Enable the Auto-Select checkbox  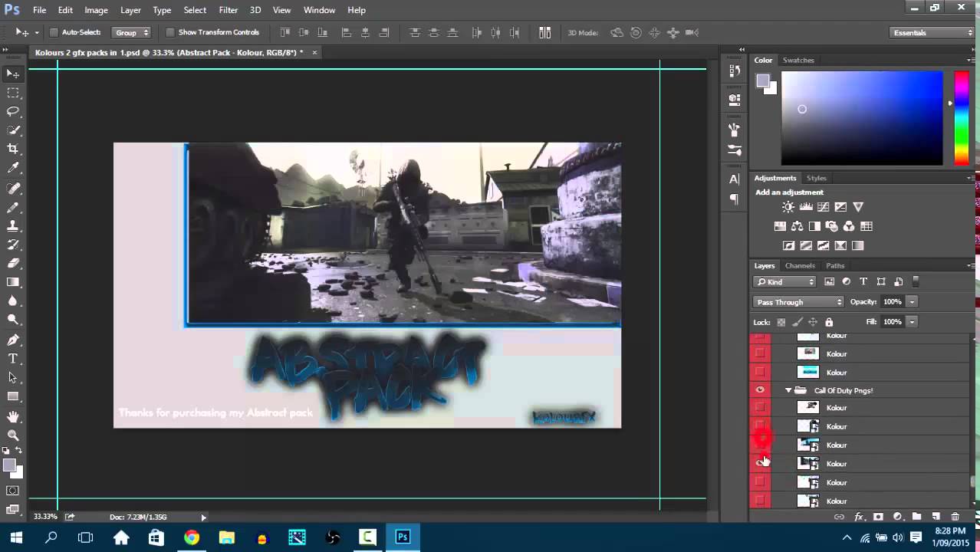54,32
